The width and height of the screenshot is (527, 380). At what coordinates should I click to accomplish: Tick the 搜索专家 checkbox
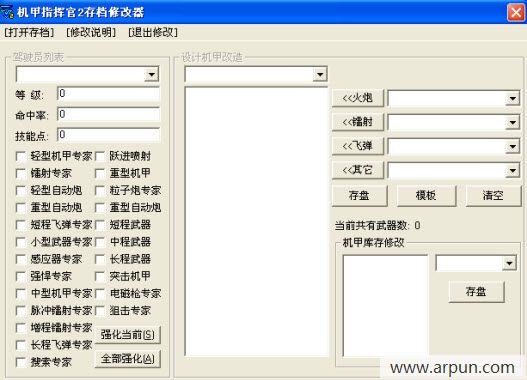(x=21, y=362)
